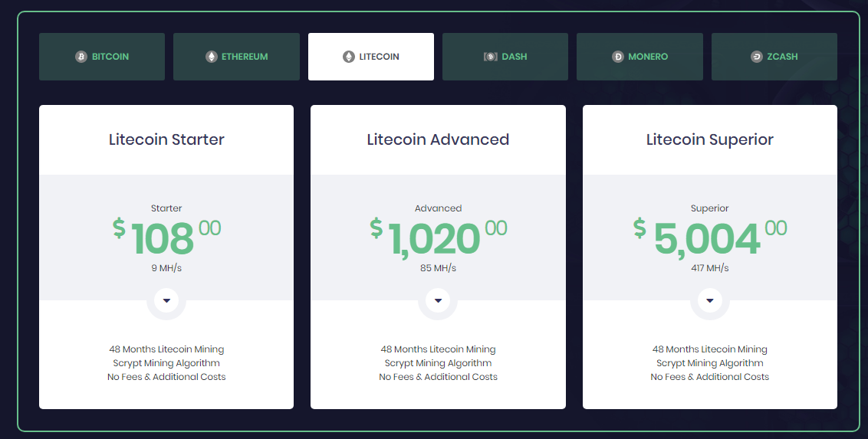Click the Zcash coin icon
The height and width of the screenshot is (439, 868).
point(756,57)
